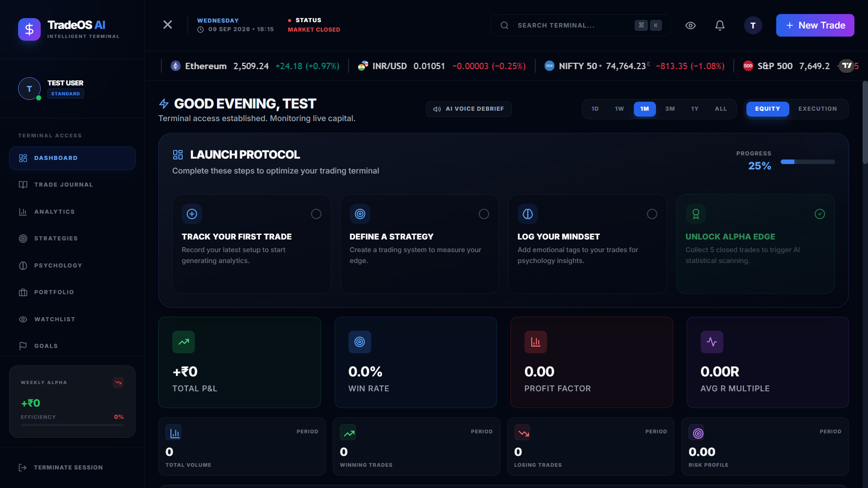Click the Weekly Alpha efficiency bar

[x=72, y=425]
